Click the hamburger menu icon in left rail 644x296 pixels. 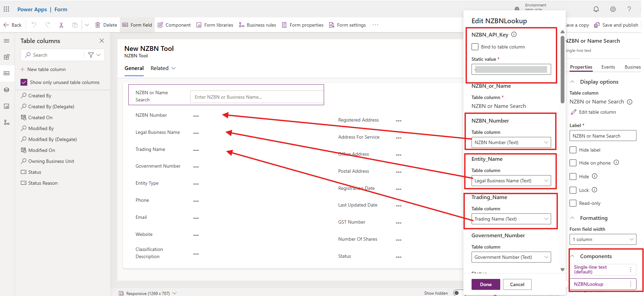coord(6,41)
